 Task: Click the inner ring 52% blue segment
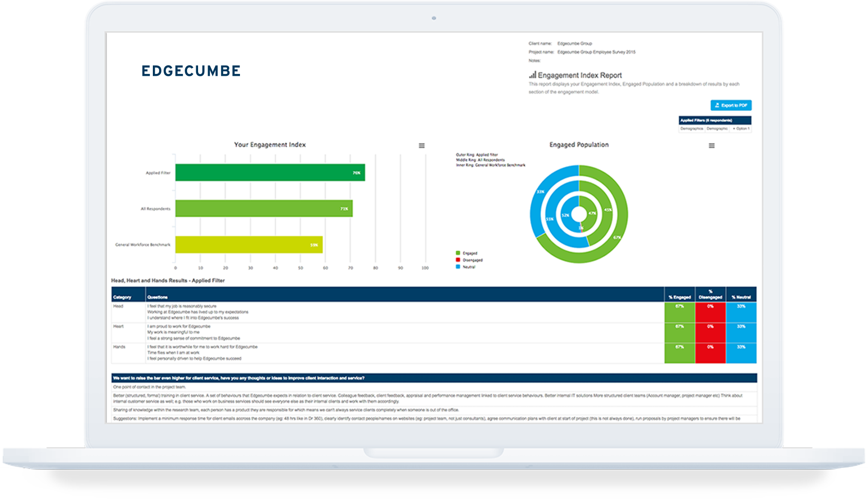(x=565, y=215)
